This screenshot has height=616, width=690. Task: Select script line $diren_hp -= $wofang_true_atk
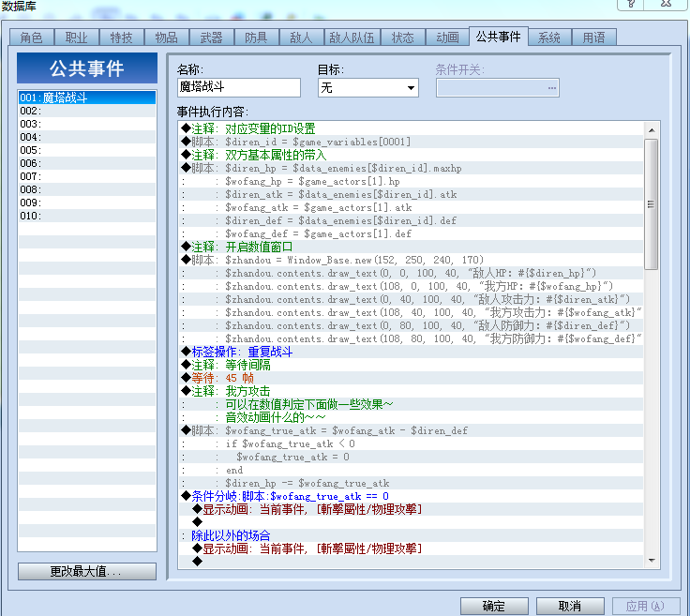[411, 483]
